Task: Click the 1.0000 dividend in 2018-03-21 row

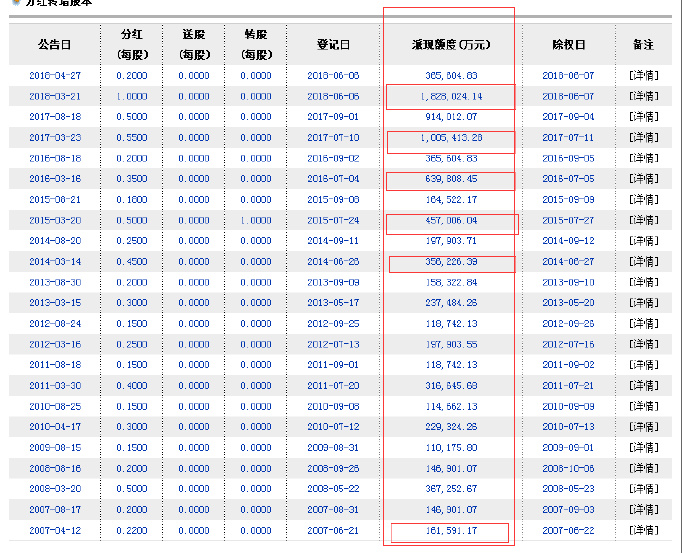Action: pyautogui.click(x=132, y=96)
